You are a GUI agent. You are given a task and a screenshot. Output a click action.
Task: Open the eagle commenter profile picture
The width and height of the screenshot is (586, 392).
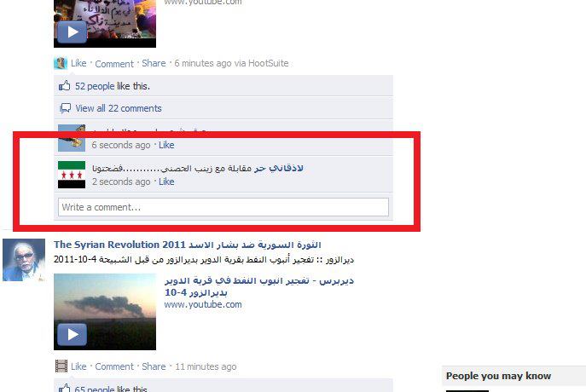coord(72,138)
